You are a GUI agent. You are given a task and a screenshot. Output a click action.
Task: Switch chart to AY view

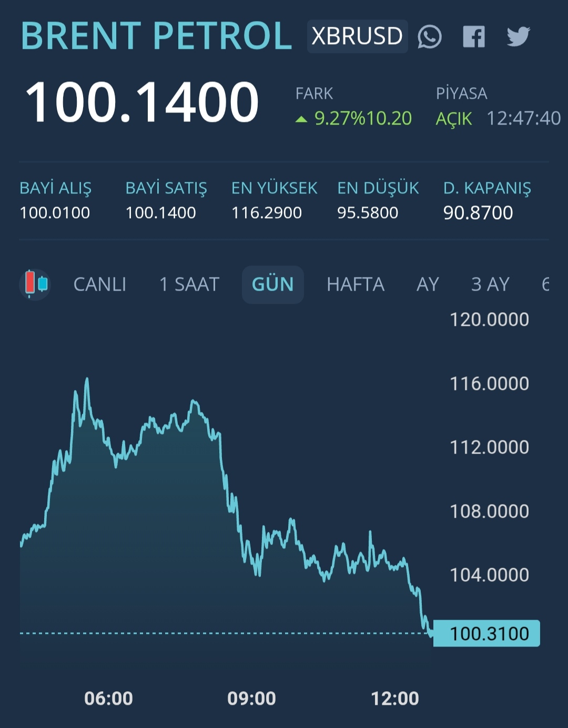(x=428, y=284)
